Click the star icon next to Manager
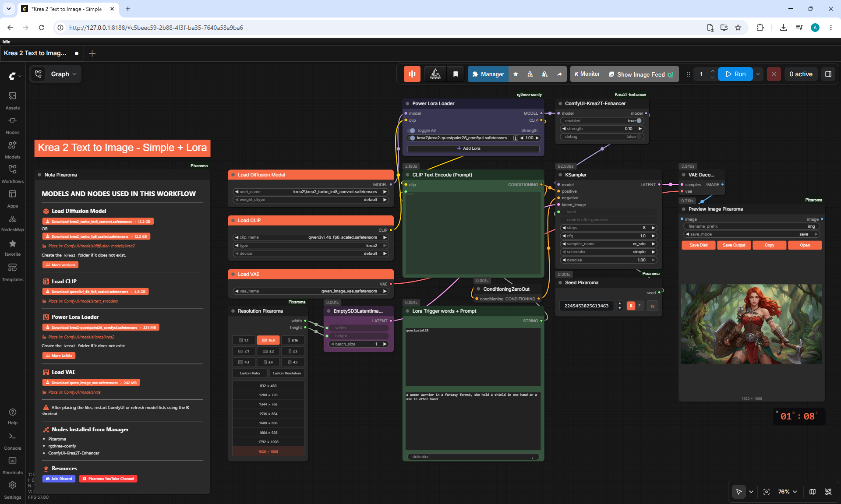 click(516, 74)
